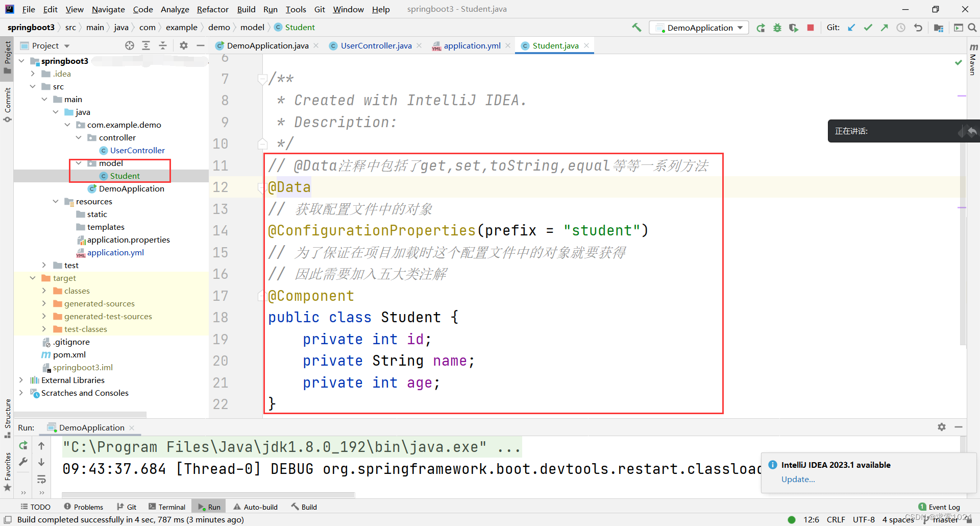Click the Debug bug icon
This screenshot has width=980, height=526.
pos(777,28)
